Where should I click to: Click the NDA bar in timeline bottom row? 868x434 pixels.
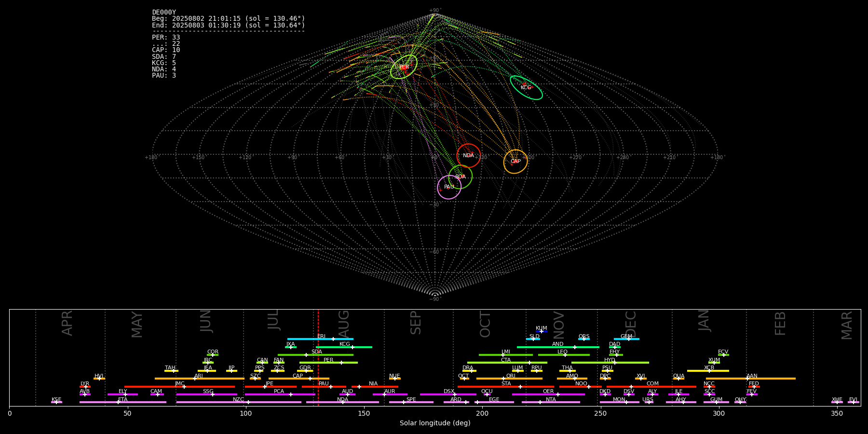point(342,402)
